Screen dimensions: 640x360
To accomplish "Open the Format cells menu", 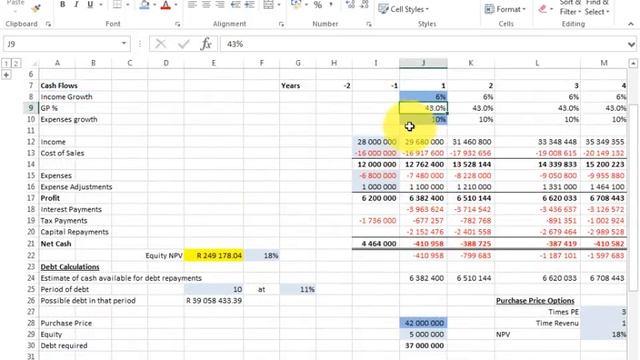I will 505,9.
